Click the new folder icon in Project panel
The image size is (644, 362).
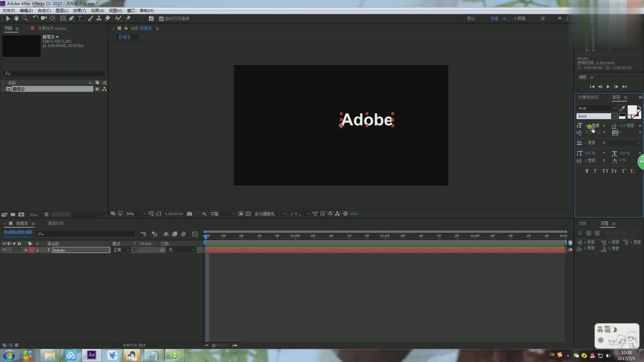pos(13,215)
